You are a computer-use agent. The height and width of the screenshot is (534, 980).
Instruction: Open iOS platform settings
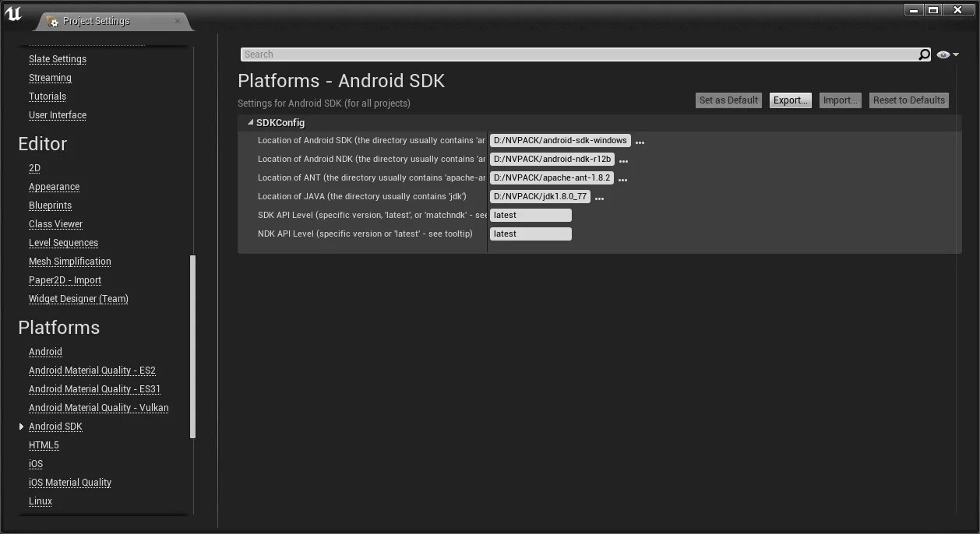[x=36, y=464]
